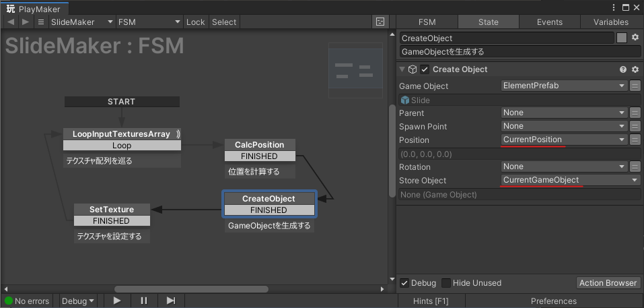Screen dimensions: 644x308
Task: Click the Pause button in the bottom toolbar
Action: point(144,301)
